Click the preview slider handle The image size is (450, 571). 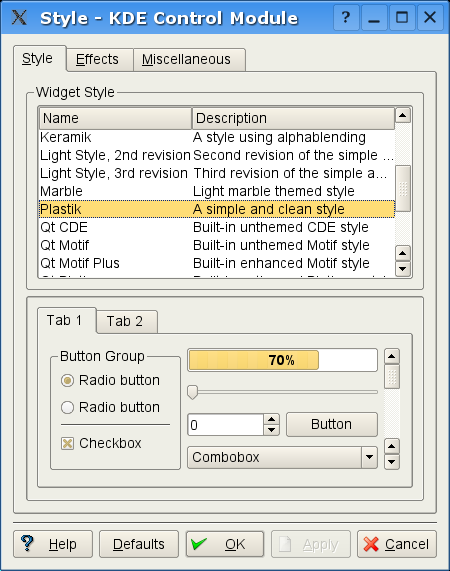click(192, 392)
